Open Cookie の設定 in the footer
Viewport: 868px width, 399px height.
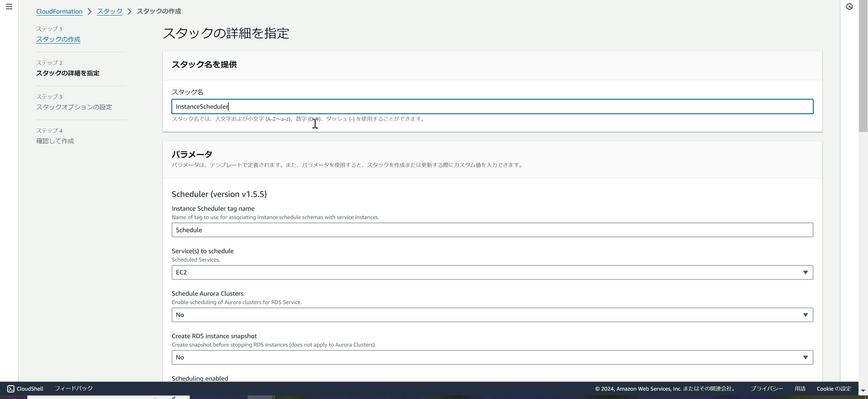[x=834, y=389]
